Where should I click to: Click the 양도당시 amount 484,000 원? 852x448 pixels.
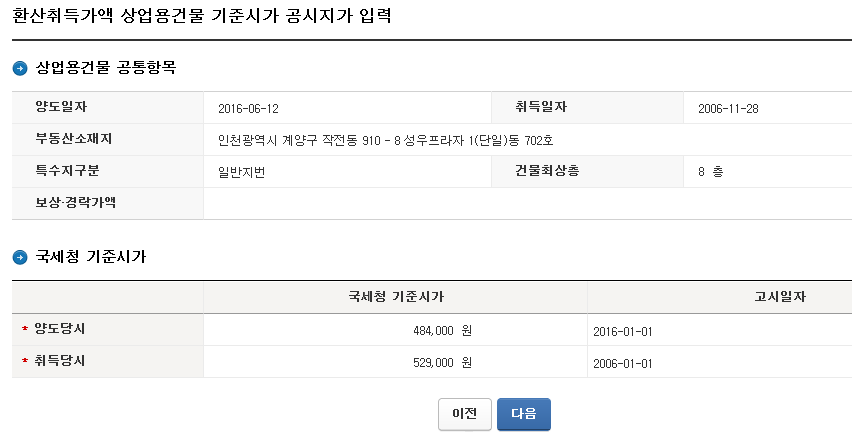coord(441,331)
